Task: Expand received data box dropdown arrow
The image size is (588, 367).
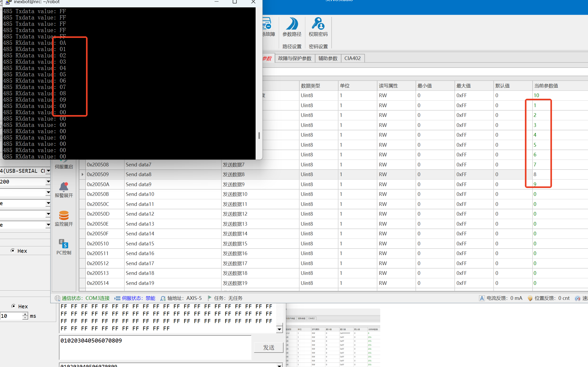Action: (x=279, y=329)
